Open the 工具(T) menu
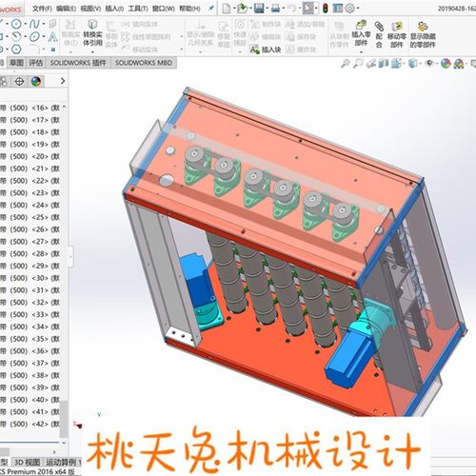 138,9
